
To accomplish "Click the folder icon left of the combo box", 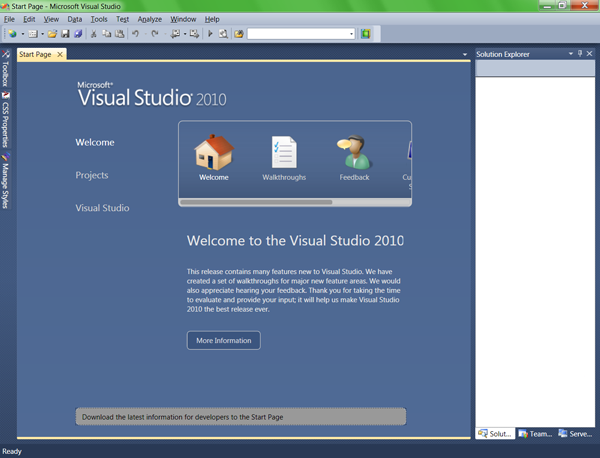I will [239, 34].
